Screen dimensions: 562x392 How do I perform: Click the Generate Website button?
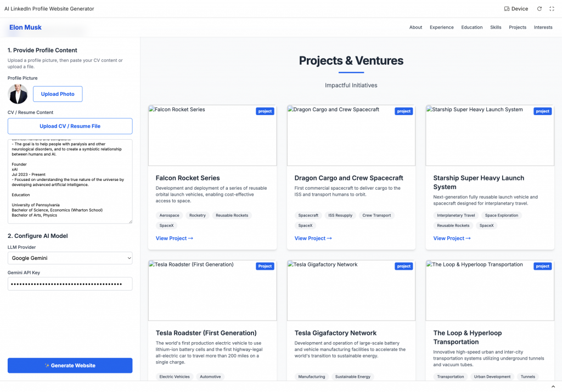click(x=70, y=366)
